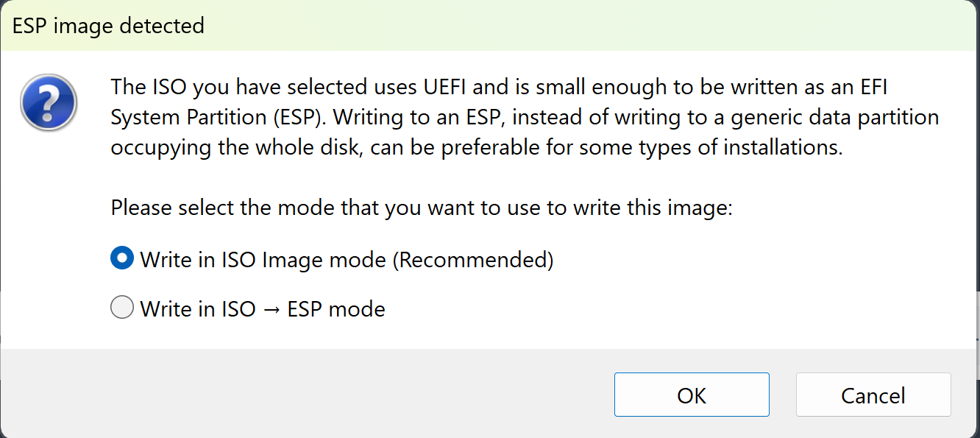Click the blue question mark icon
Screen dimensions: 980x438
click(x=49, y=102)
